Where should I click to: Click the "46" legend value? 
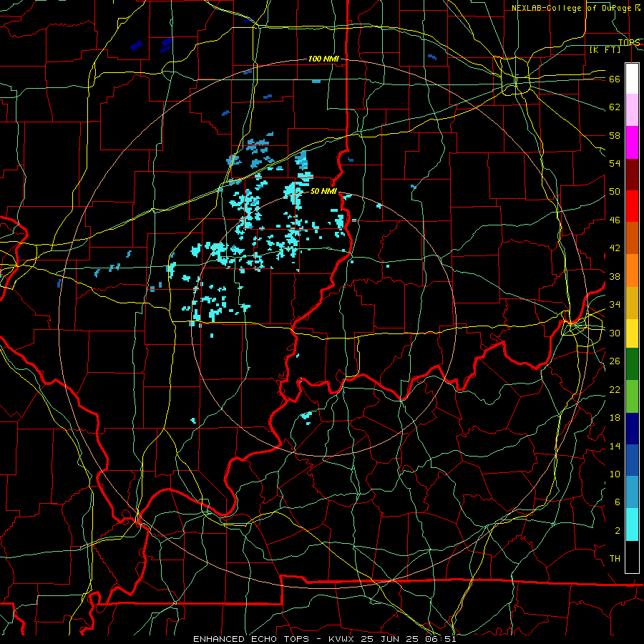click(x=615, y=220)
